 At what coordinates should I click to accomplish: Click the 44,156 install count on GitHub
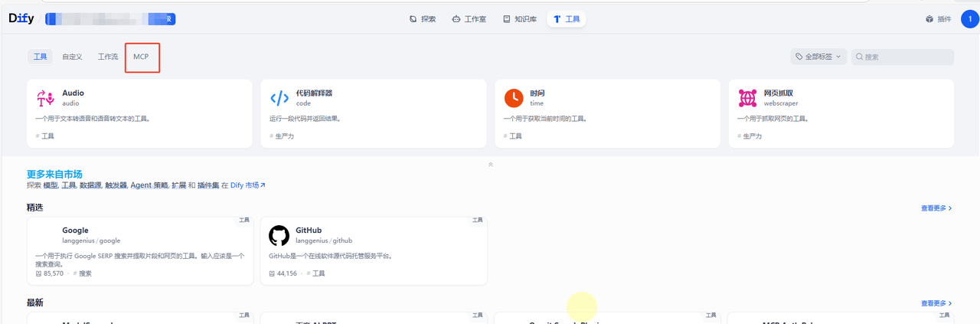(283, 273)
